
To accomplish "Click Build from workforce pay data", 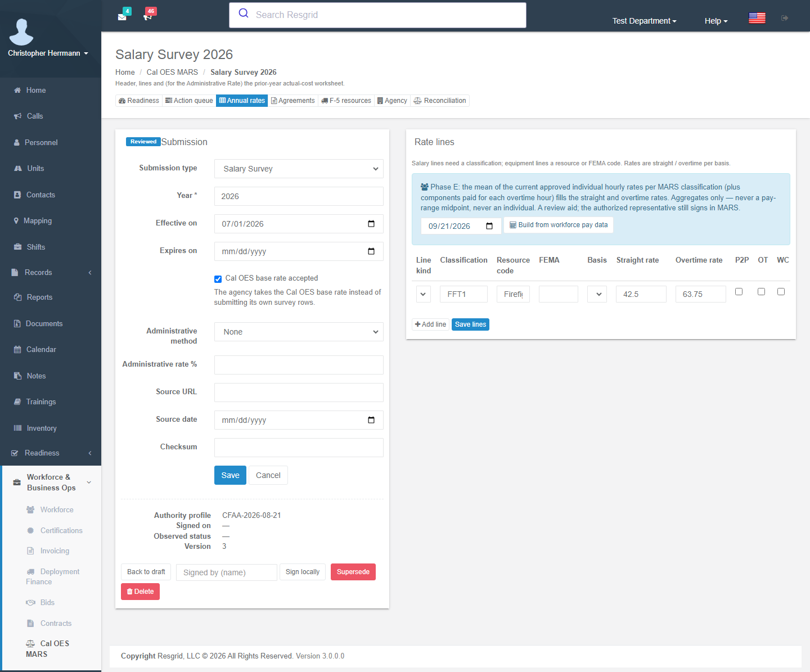I will point(559,225).
